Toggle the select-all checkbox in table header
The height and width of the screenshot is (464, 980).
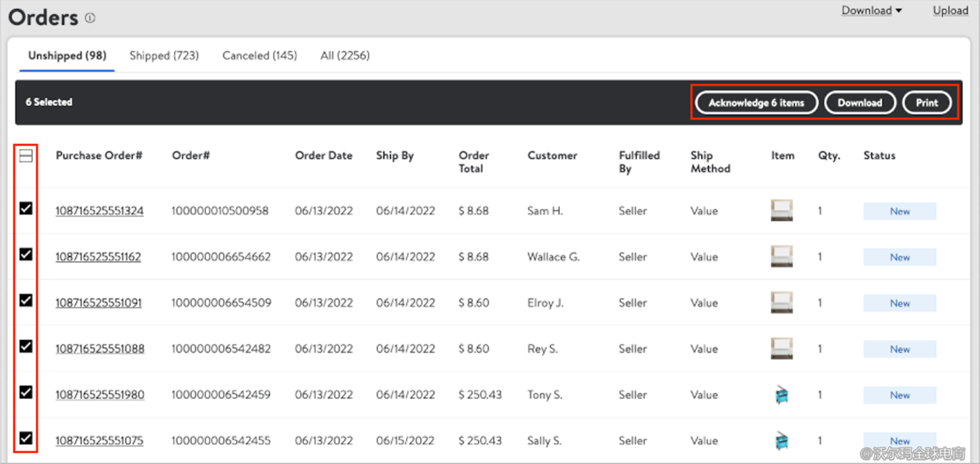click(x=26, y=156)
